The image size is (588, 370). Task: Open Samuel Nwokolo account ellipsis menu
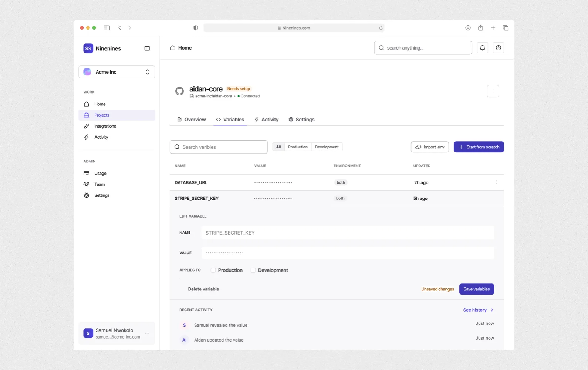pyautogui.click(x=147, y=333)
